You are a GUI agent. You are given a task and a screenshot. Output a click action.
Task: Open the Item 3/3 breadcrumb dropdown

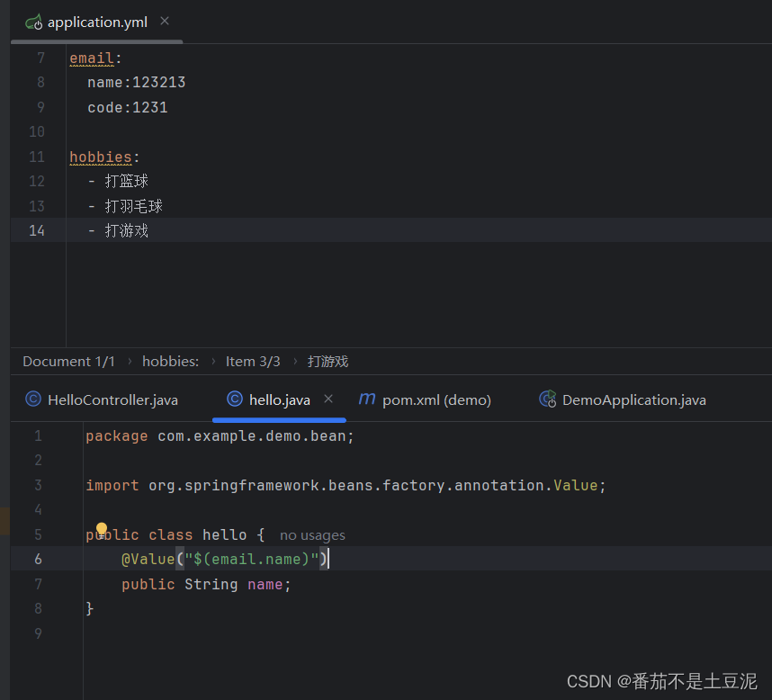(253, 361)
